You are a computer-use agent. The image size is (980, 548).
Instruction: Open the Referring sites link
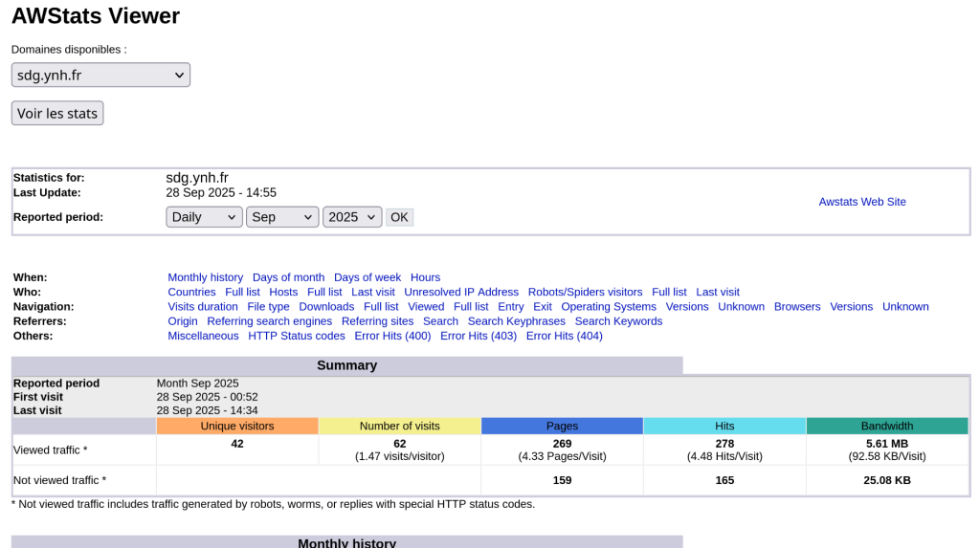[377, 321]
